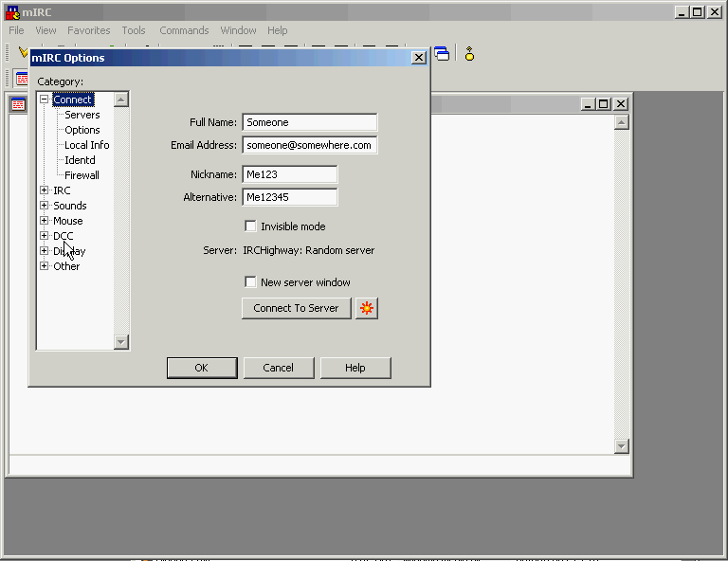Close the mIRC Options dialog
The image size is (728, 561).
pos(419,58)
